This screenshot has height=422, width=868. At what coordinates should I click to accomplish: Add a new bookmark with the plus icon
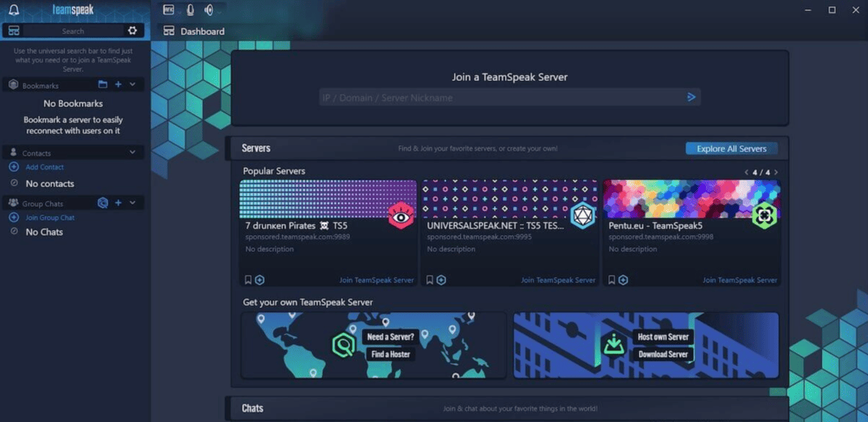click(118, 85)
